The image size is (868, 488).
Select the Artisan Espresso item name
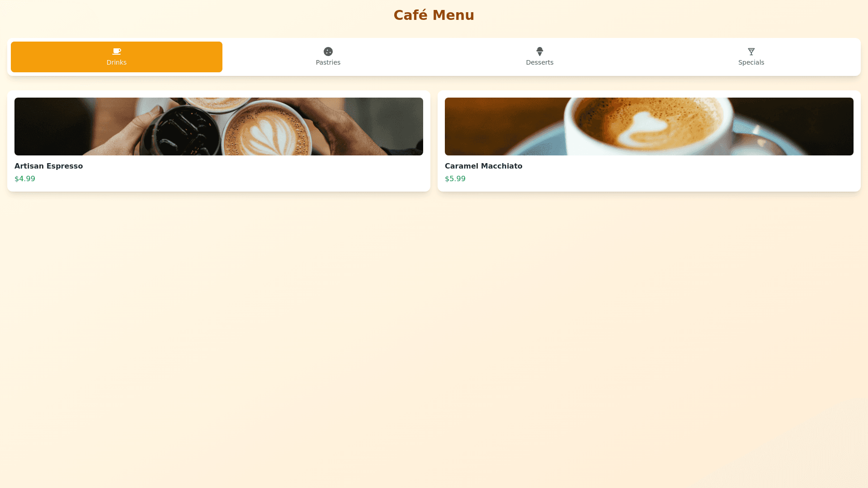49,166
